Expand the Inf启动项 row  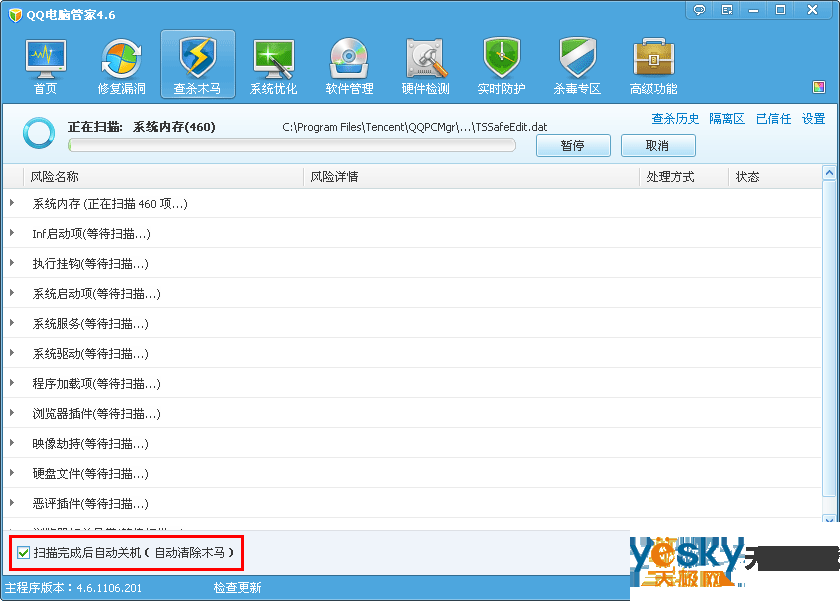(x=12, y=233)
